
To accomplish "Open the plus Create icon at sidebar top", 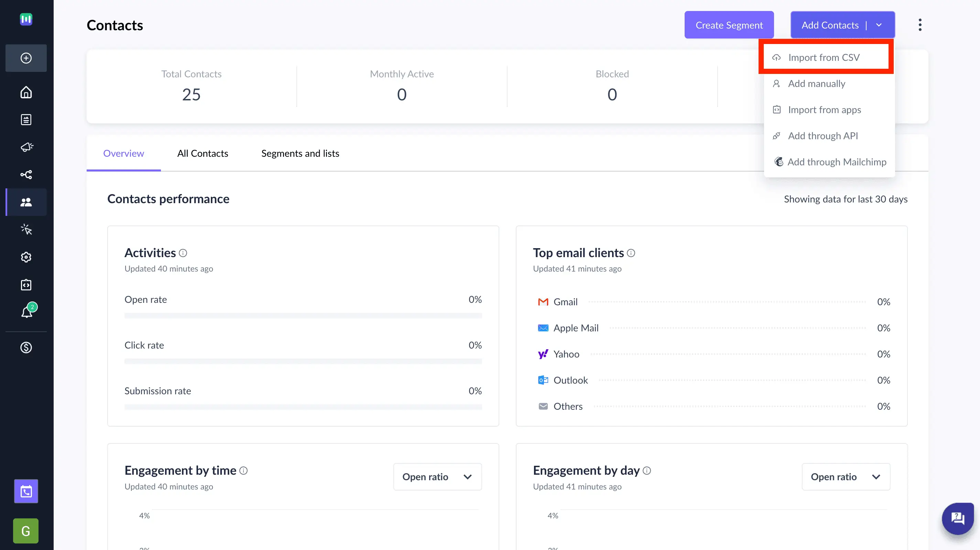I will [x=25, y=58].
